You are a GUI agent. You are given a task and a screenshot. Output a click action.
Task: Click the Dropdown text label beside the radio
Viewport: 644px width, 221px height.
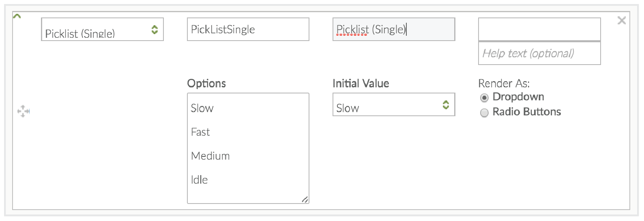click(x=518, y=97)
